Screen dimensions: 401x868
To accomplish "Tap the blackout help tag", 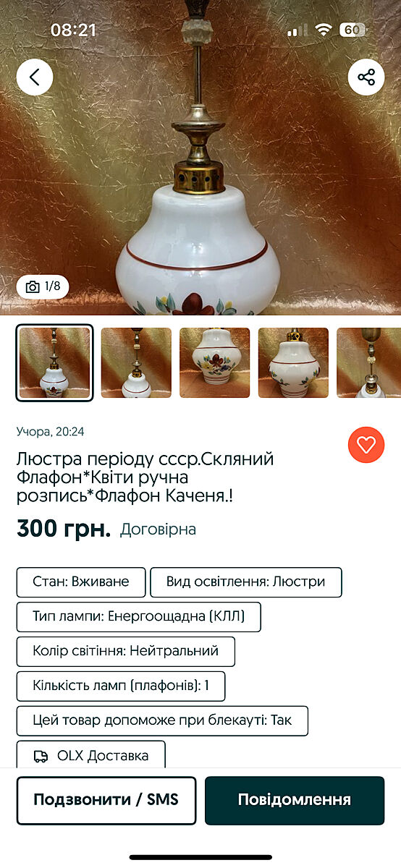I will click(163, 721).
